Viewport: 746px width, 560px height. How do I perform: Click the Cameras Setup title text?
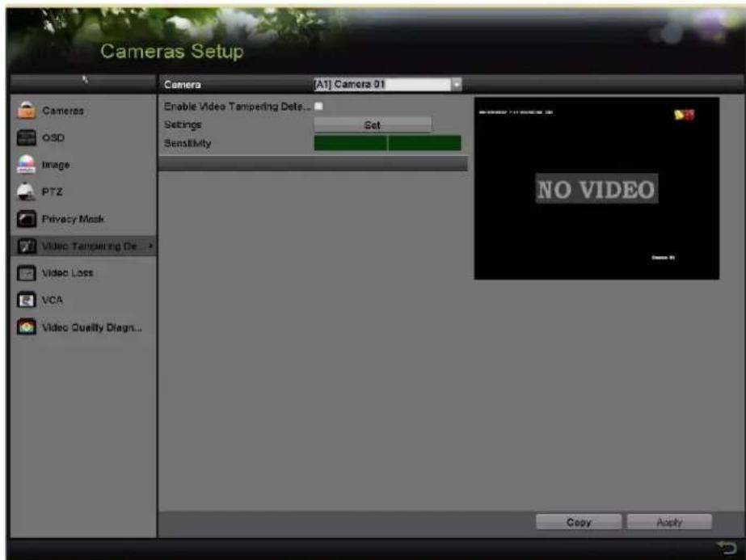click(172, 52)
